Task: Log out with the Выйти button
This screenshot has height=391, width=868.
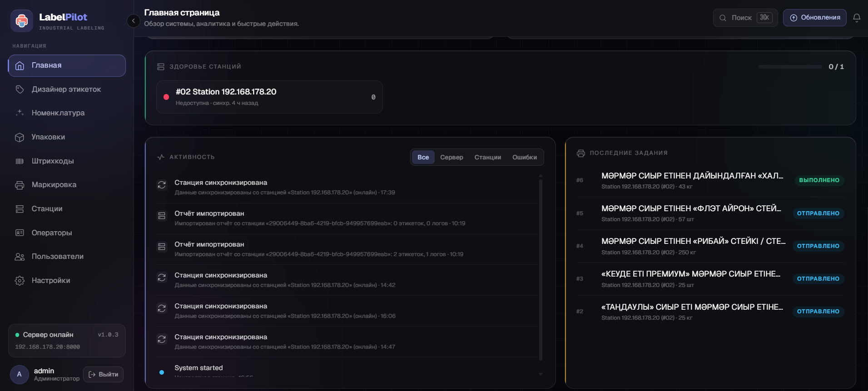Action: pos(103,375)
